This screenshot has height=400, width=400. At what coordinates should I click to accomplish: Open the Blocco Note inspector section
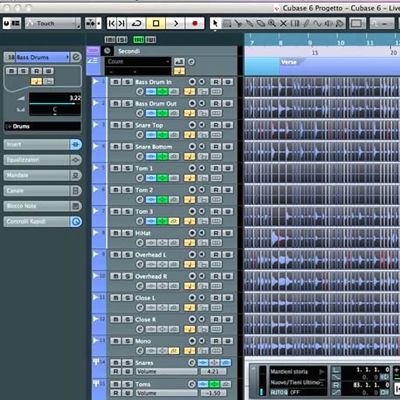click(x=43, y=206)
